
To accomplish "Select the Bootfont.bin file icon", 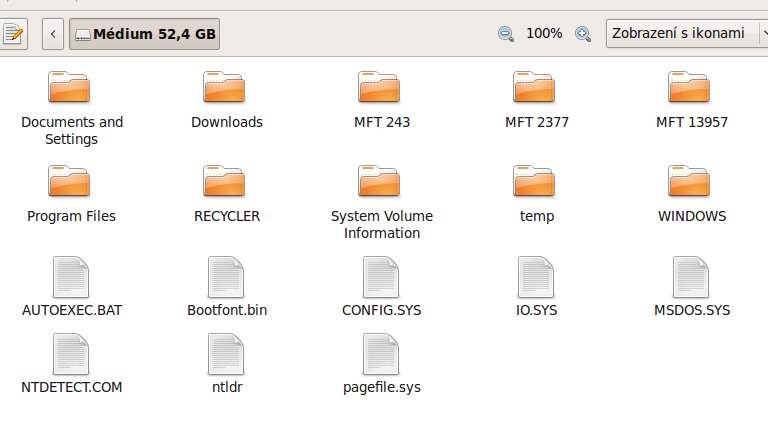I will tap(226, 277).
